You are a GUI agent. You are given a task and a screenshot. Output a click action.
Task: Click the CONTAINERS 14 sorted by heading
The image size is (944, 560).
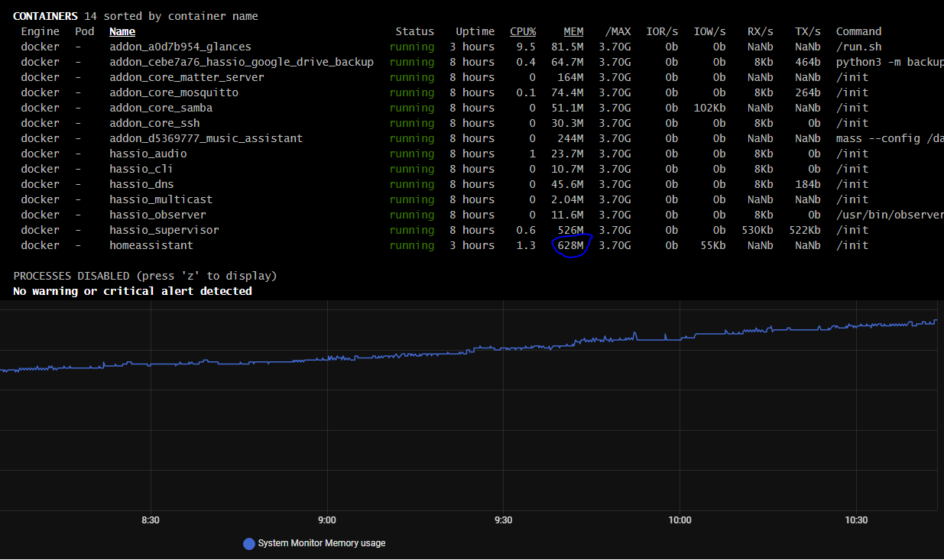coord(135,16)
